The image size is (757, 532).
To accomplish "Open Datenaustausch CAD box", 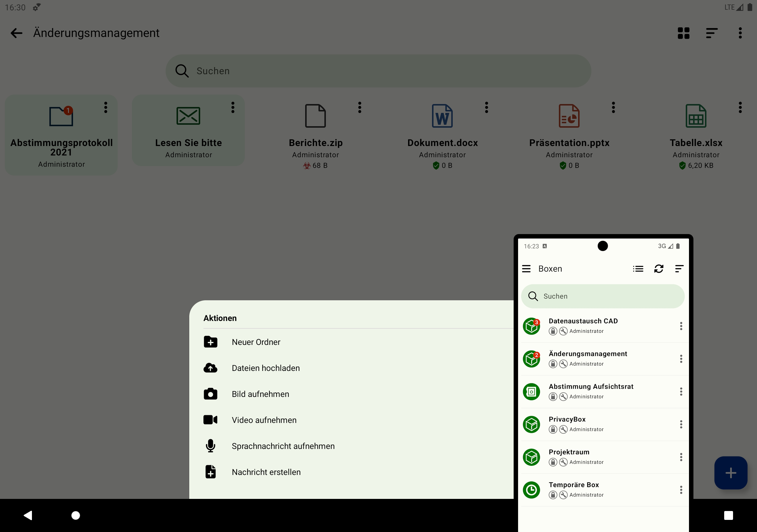I will coord(603,326).
